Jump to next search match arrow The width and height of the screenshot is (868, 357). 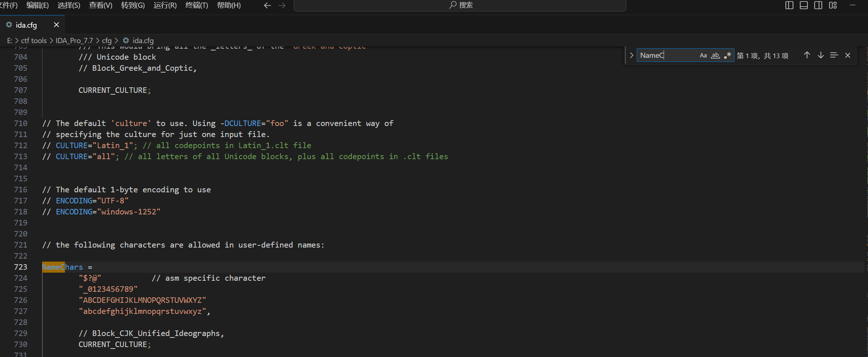(x=821, y=55)
